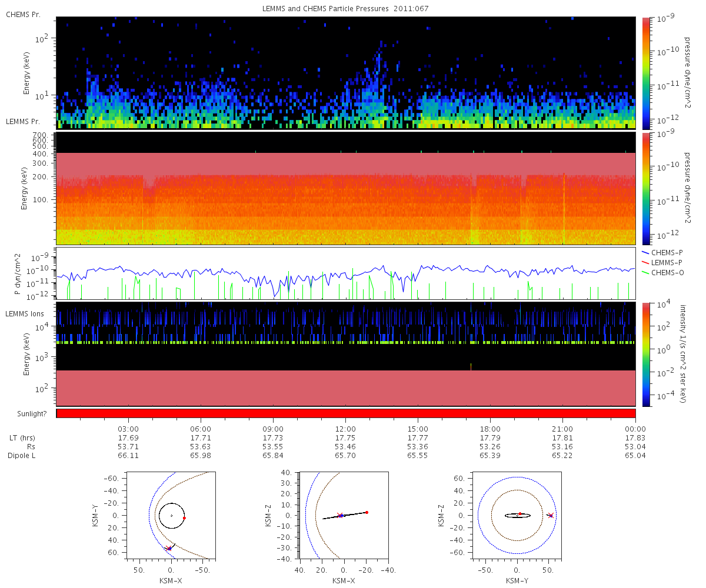Click the middle pressure color bar
This screenshot has width=706, height=588.
pos(645,188)
